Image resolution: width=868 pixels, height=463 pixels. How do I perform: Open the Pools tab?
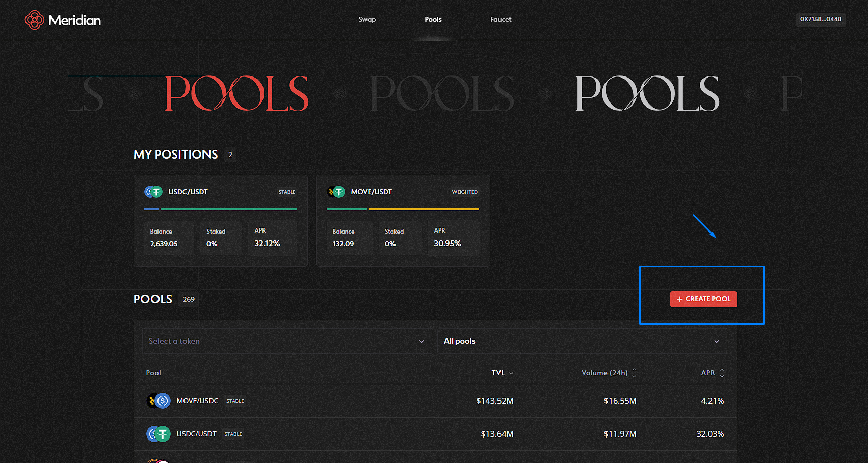click(433, 19)
